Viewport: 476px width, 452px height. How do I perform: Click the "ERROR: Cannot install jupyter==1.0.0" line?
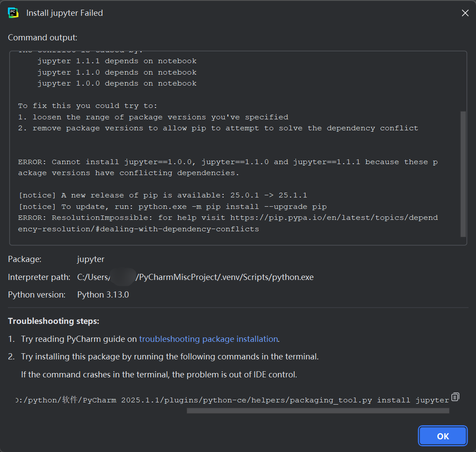pyautogui.click(x=228, y=168)
